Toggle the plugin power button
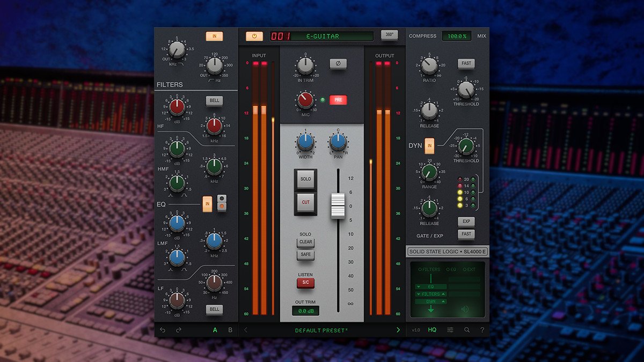 254,36
